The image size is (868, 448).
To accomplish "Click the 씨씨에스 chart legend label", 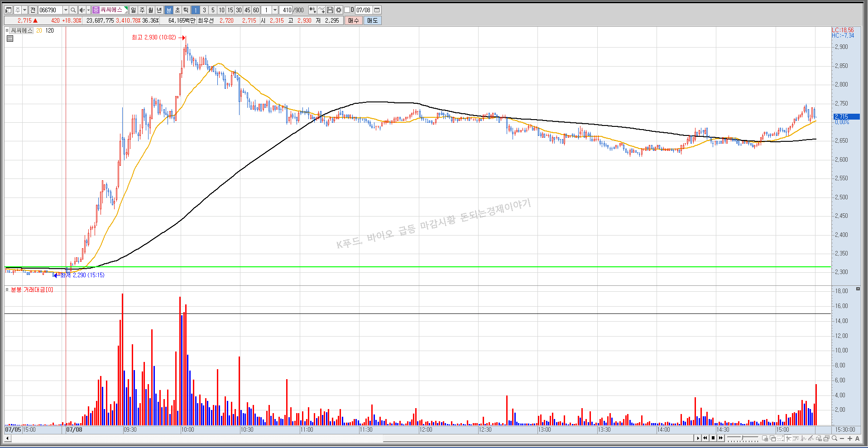I will pos(22,30).
